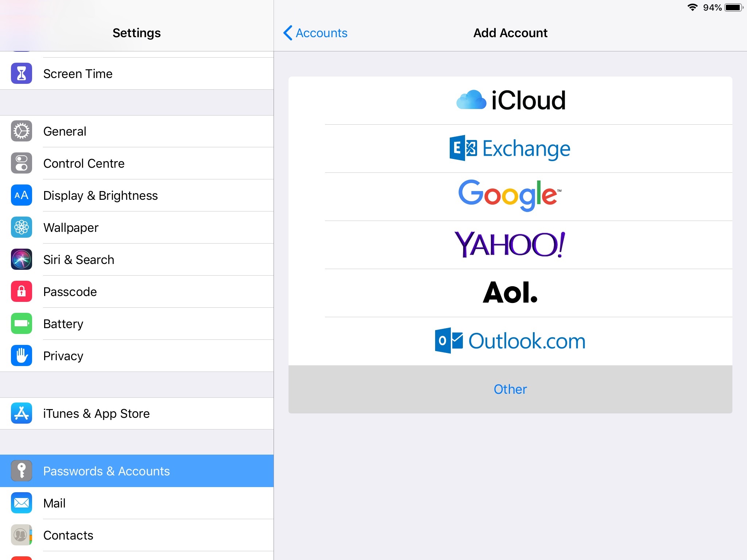
Task: Choose Aol. account provider
Action: (510, 293)
